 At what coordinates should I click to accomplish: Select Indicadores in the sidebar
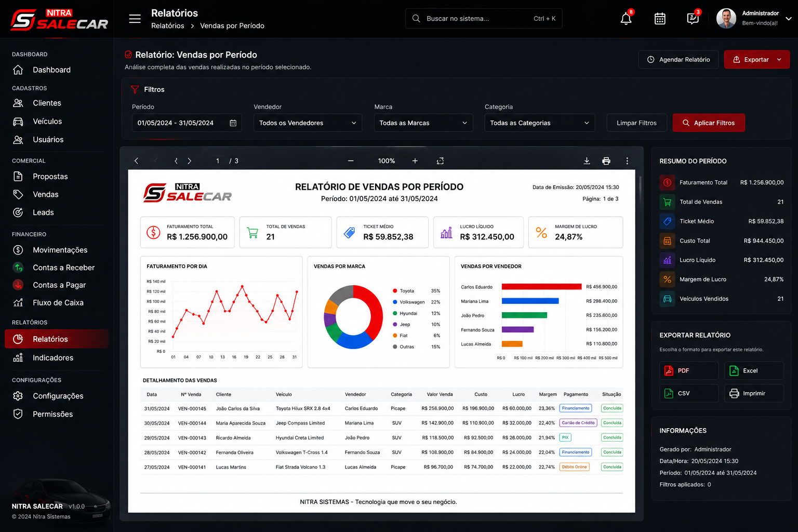[x=53, y=358]
